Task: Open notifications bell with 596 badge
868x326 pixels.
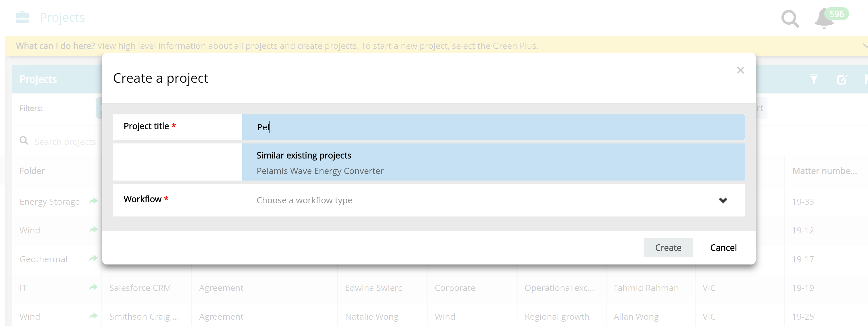Action: click(824, 19)
